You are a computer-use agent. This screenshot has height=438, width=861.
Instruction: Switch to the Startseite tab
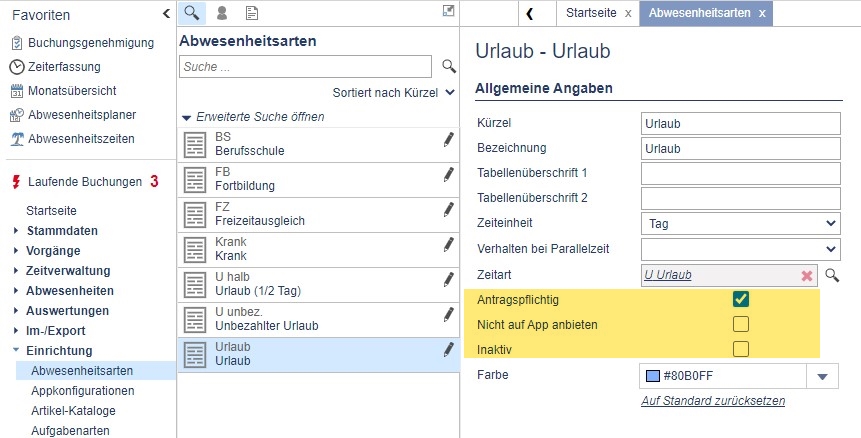point(591,13)
